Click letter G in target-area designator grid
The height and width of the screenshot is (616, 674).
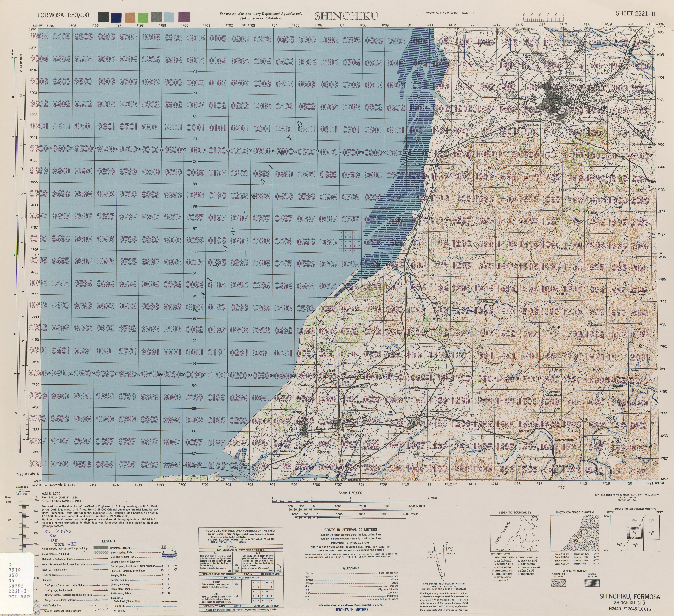258,587
